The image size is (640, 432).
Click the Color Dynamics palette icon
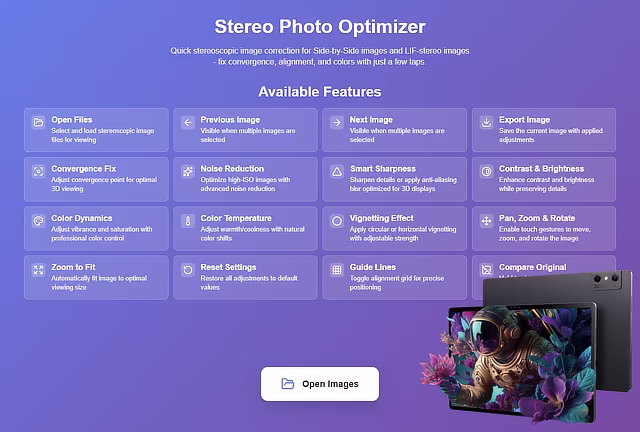coord(38,221)
